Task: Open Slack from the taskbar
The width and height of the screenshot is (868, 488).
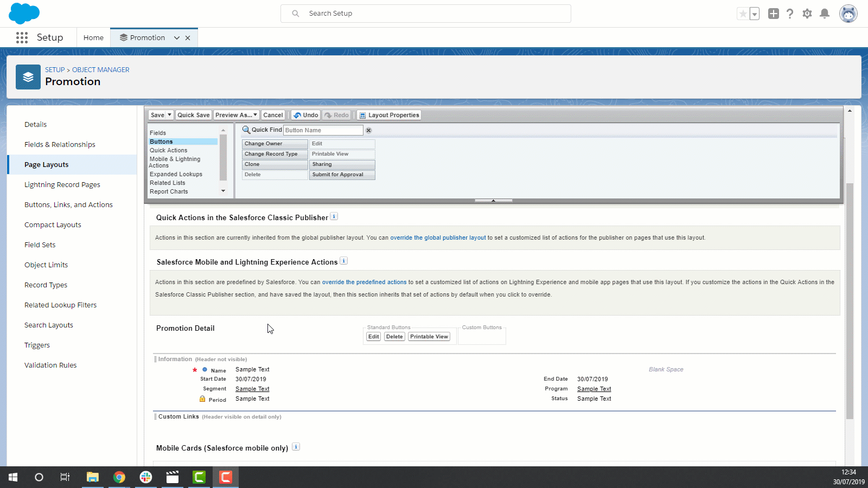Action: pyautogui.click(x=146, y=477)
